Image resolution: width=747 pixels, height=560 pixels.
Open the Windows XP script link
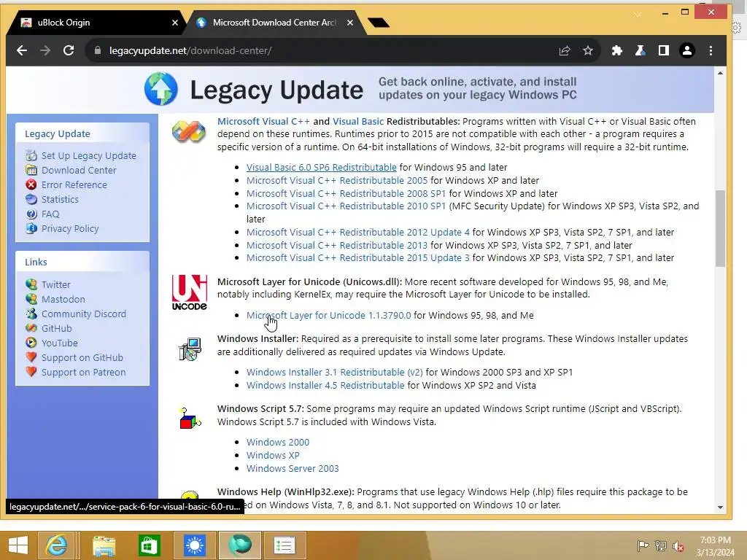click(273, 455)
